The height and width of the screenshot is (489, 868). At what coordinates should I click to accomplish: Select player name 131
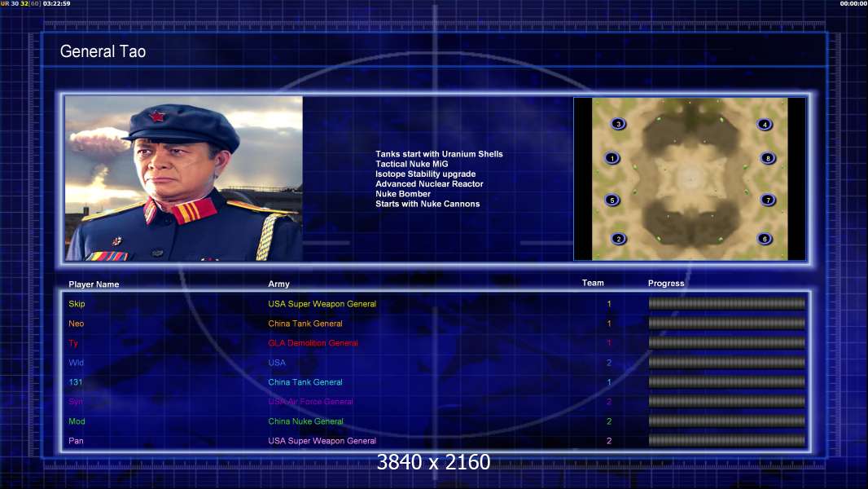click(75, 382)
